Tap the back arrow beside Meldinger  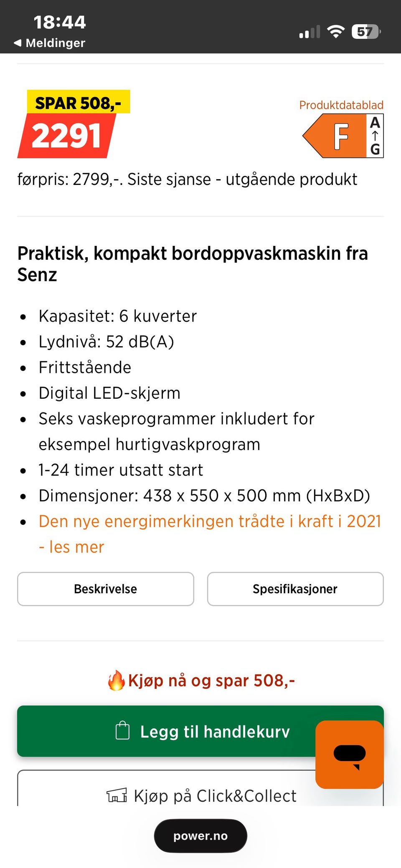tap(18, 43)
